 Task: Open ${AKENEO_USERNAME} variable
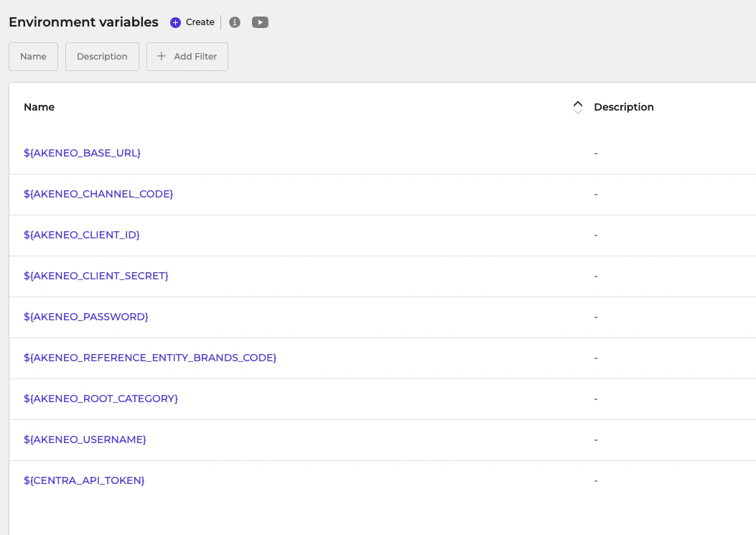(x=85, y=440)
